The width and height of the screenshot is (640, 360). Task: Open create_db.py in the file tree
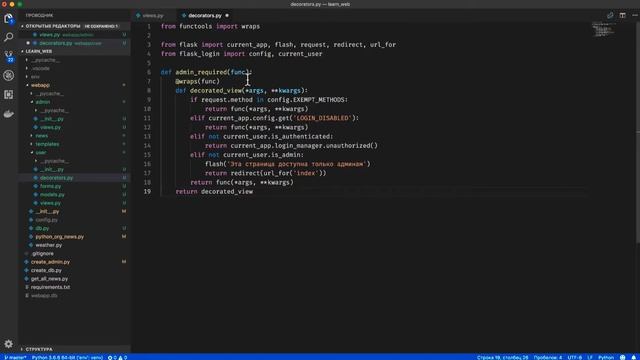coord(46,271)
